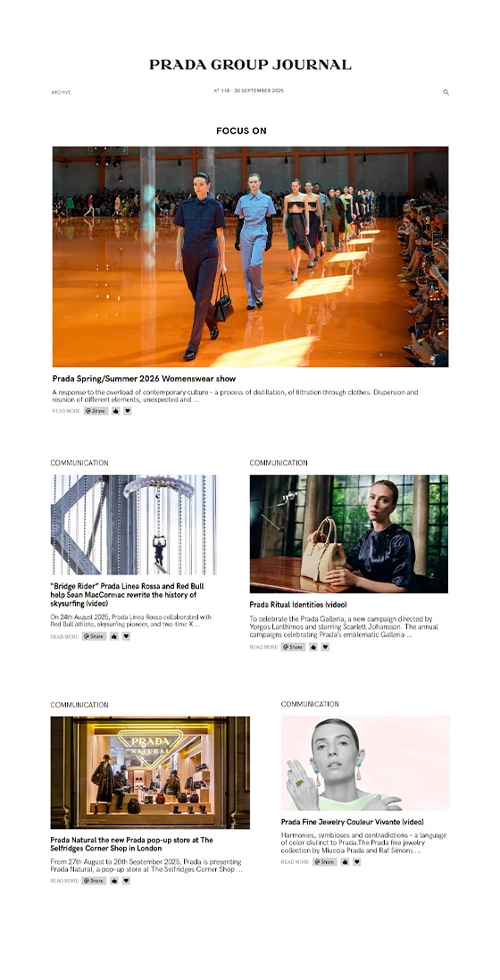This screenshot has width=500, height=980.
Task: Open Prada Spring/Summer 2026 Womenswear show headline
Action: (x=144, y=379)
